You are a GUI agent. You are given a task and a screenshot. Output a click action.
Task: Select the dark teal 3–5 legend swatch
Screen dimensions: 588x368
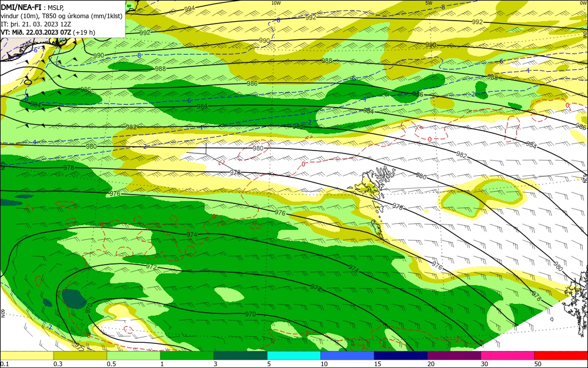coord(240,356)
